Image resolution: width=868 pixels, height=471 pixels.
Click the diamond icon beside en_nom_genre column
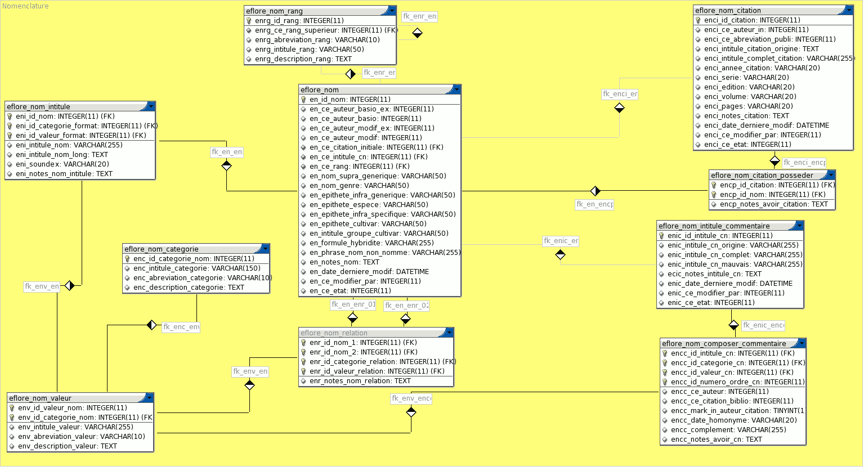click(x=303, y=186)
